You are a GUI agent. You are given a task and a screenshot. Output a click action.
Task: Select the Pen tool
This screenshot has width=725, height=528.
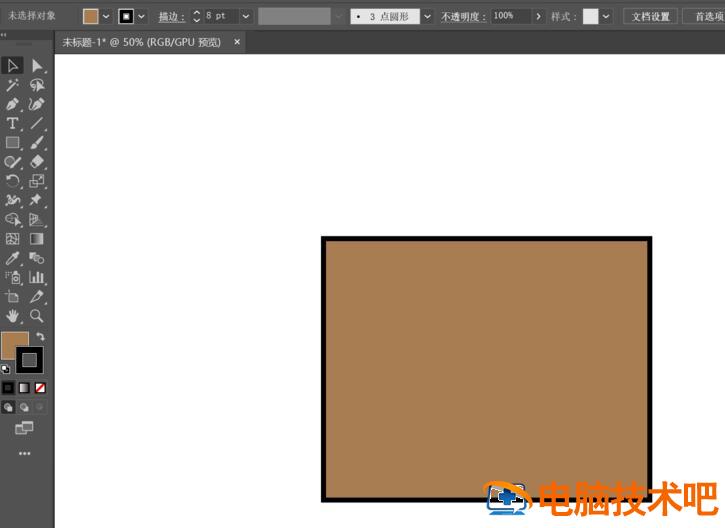pyautogui.click(x=12, y=104)
